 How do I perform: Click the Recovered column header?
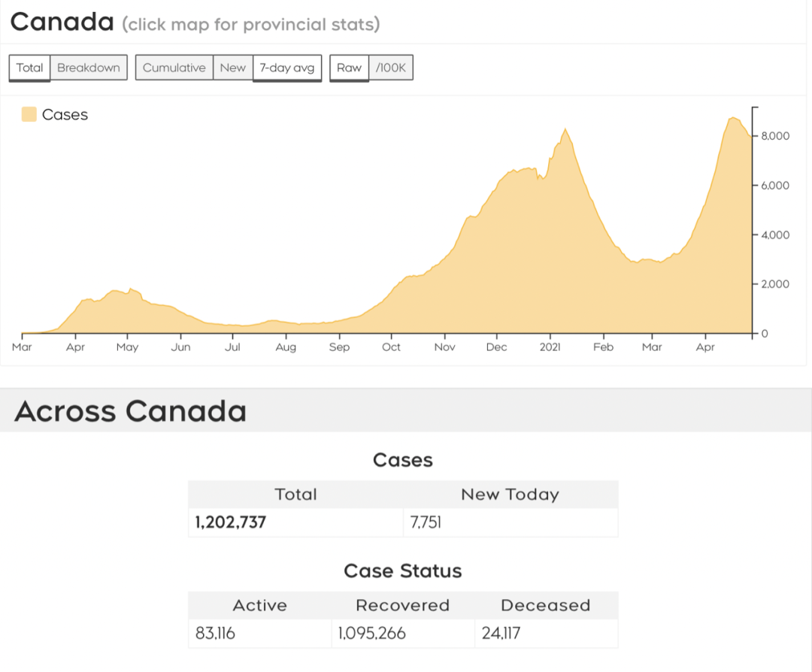[403, 605]
